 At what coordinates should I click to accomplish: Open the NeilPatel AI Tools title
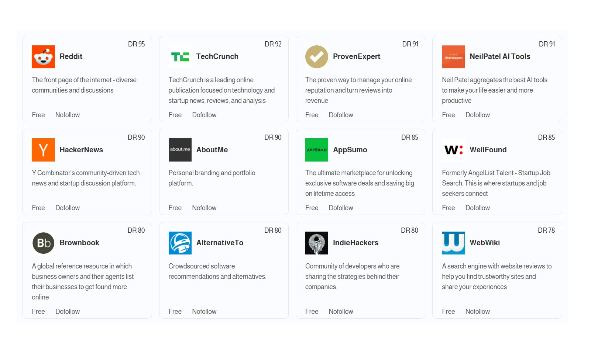[500, 56]
